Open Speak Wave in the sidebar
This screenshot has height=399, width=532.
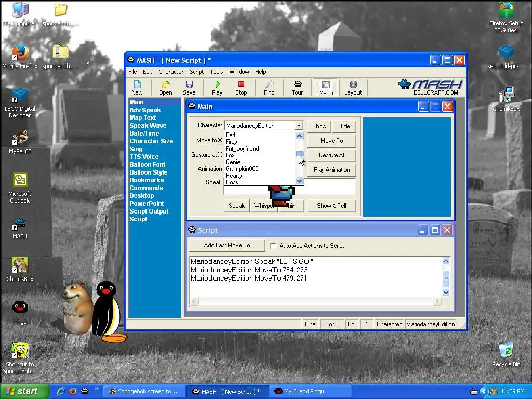point(148,126)
